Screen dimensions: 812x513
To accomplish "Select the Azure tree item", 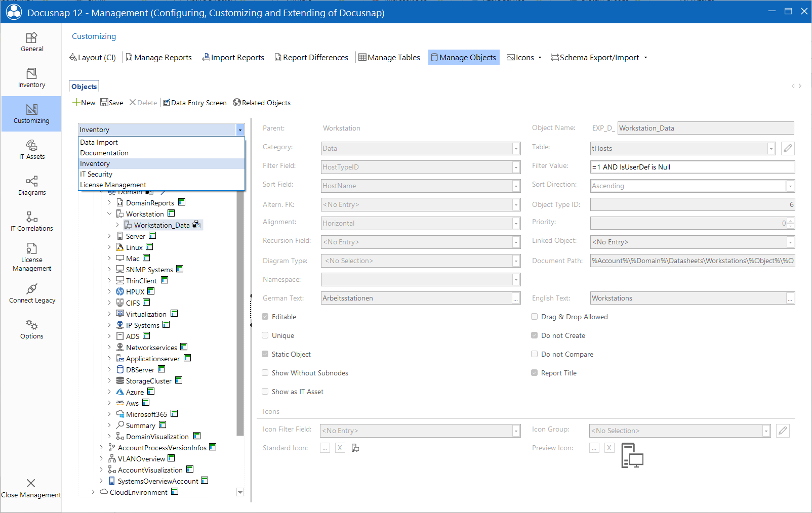I will coord(135,392).
